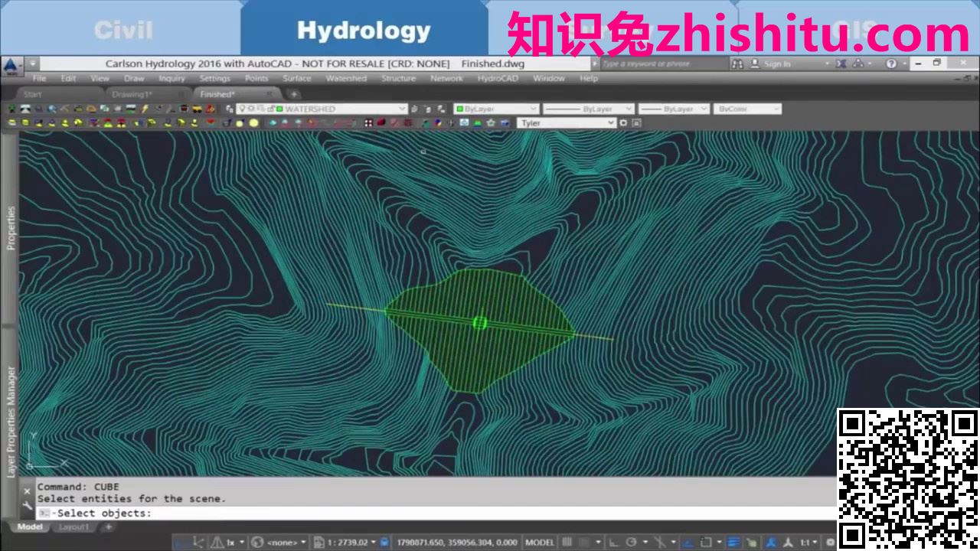The width and height of the screenshot is (980, 551).
Task: Open the Layer Properties Manager side palette
Action: [x=11, y=421]
